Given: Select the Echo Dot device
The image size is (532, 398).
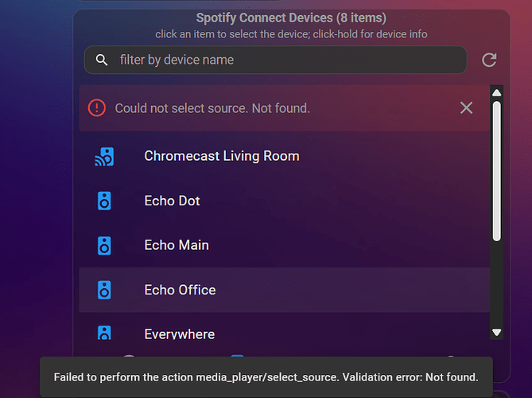Looking at the screenshot, I should tap(285, 201).
